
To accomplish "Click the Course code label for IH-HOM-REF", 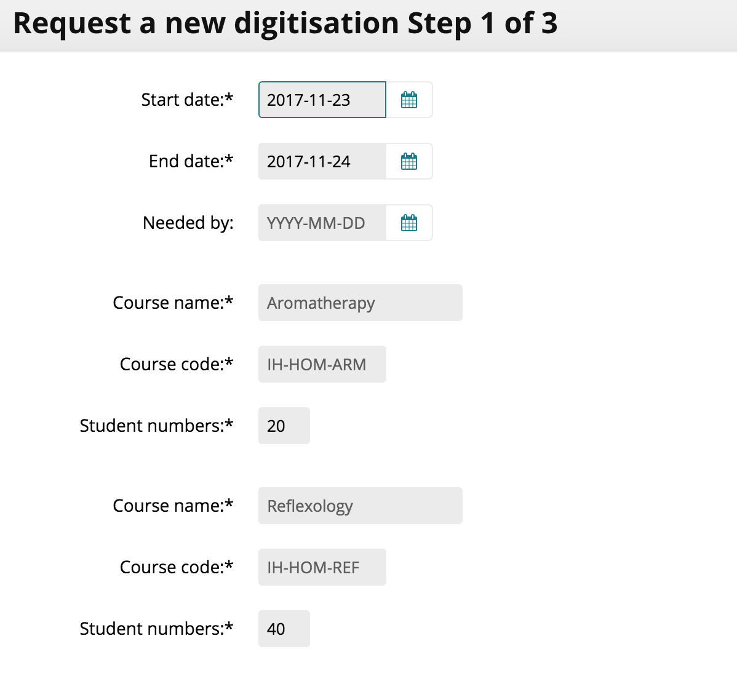I will (x=177, y=567).
